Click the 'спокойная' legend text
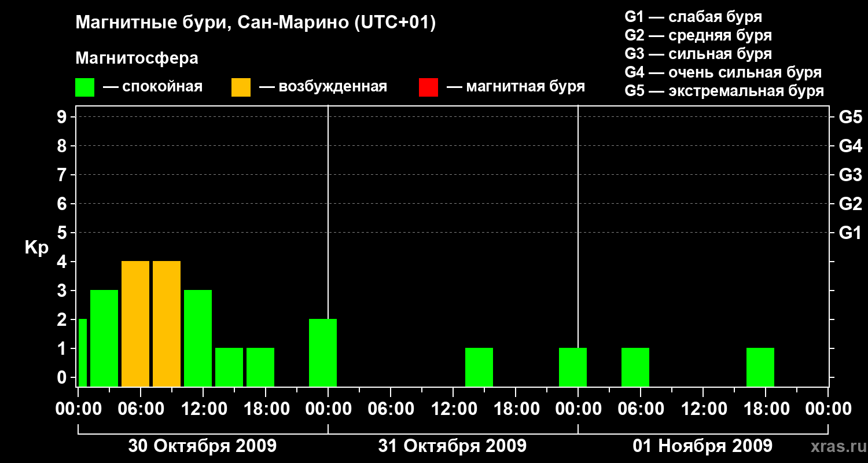The image size is (868, 463). coord(162,87)
